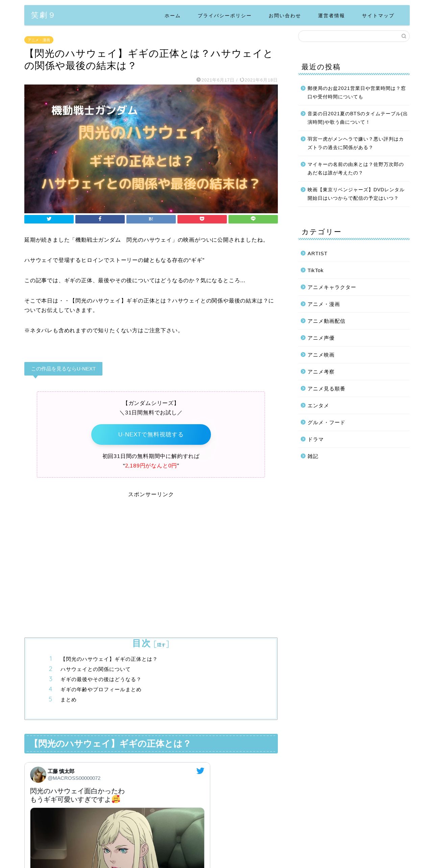Open 運営者情報 menu item
Screen dimensions: 434x868
tap(331, 16)
